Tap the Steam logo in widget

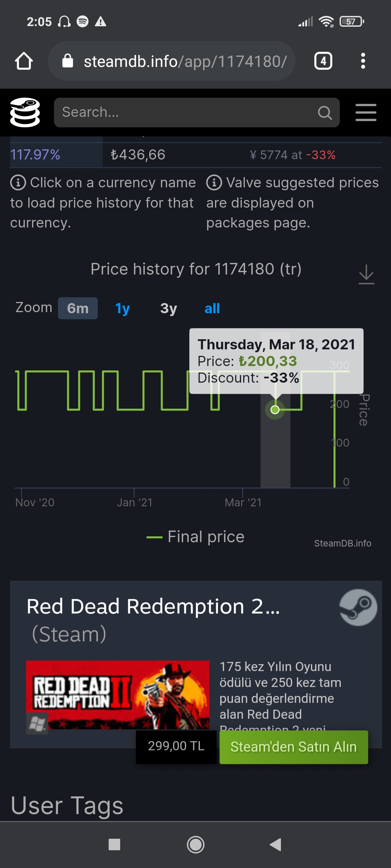pos(358,608)
